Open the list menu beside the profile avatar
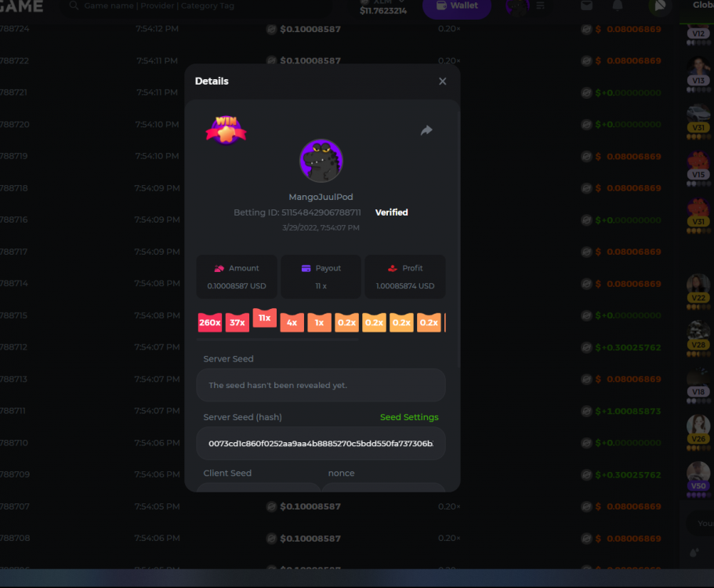This screenshot has height=588, width=714. click(x=541, y=5)
